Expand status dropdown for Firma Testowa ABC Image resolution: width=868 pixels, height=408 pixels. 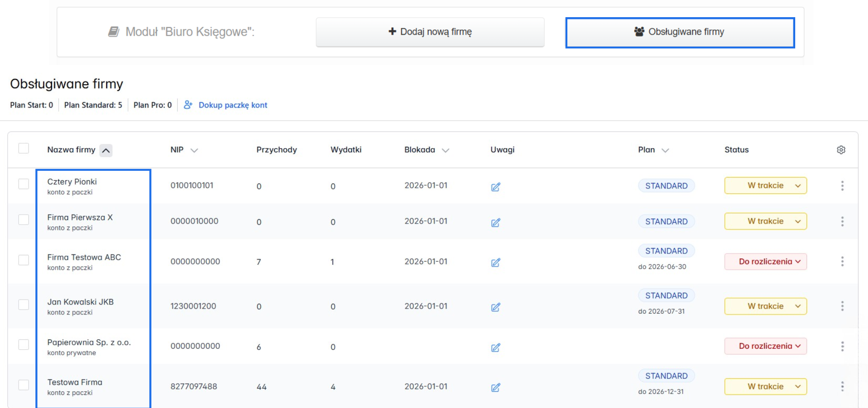765,262
